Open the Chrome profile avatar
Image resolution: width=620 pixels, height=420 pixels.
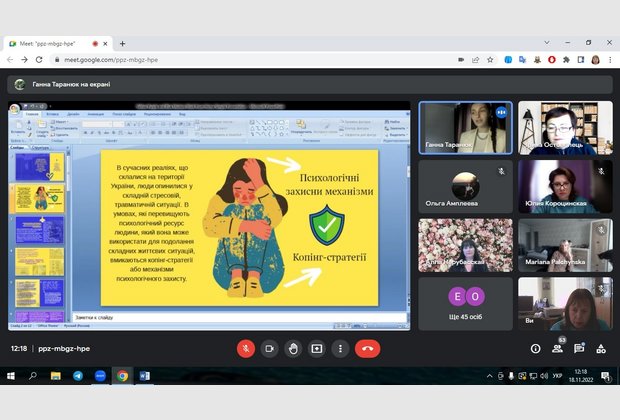tap(595, 60)
